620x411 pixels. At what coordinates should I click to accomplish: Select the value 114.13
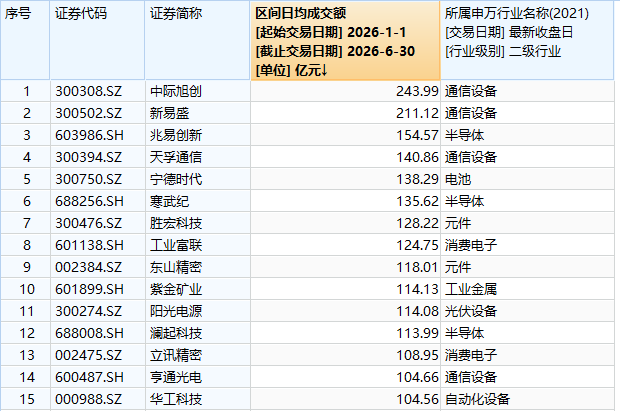[x=417, y=289]
